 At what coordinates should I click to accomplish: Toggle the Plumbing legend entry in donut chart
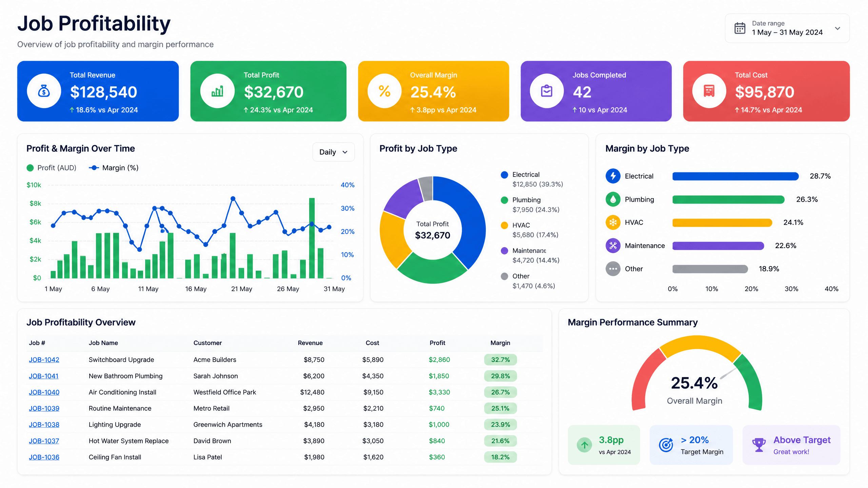(530, 205)
